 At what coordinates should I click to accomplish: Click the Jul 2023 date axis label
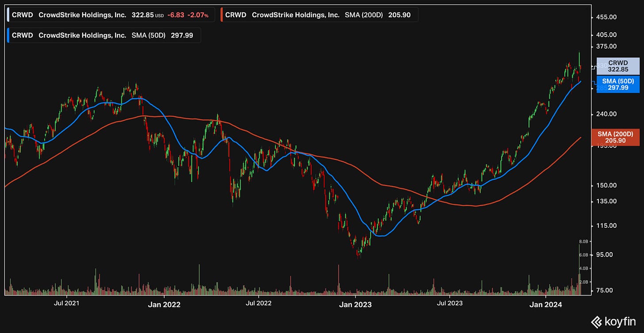pos(449,304)
